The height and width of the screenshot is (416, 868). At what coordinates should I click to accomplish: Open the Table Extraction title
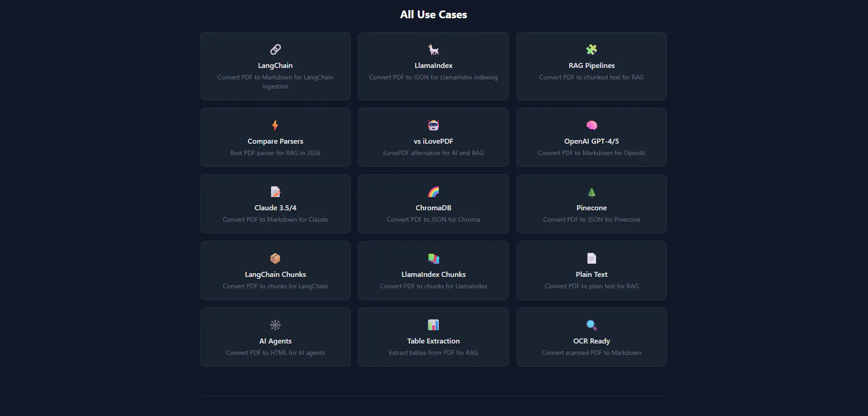tap(433, 341)
